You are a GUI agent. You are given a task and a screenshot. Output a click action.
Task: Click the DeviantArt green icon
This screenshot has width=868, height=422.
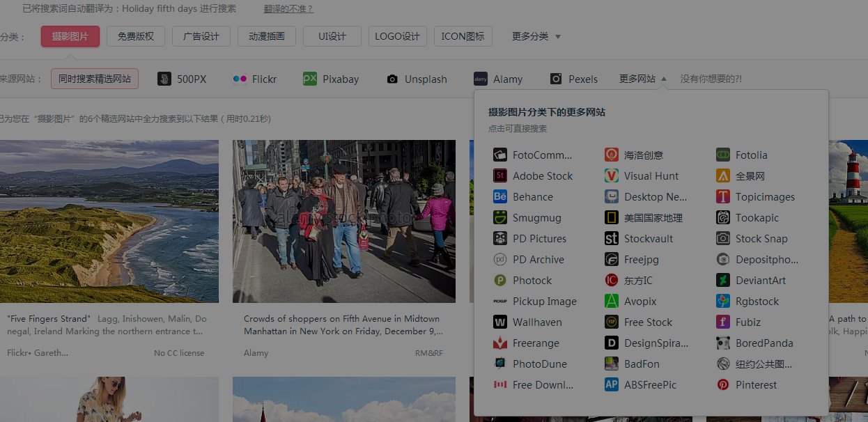722,280
